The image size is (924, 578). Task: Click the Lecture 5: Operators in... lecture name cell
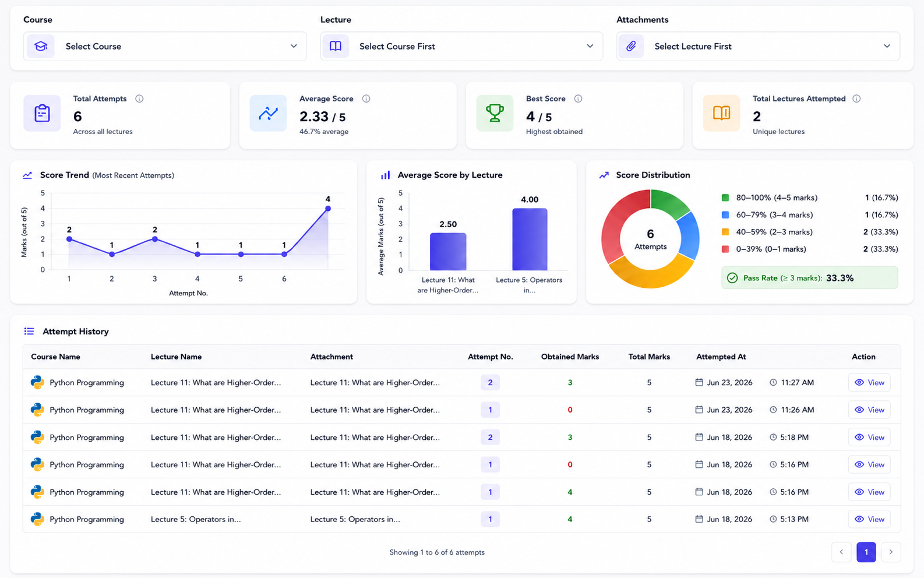(196, 519)
